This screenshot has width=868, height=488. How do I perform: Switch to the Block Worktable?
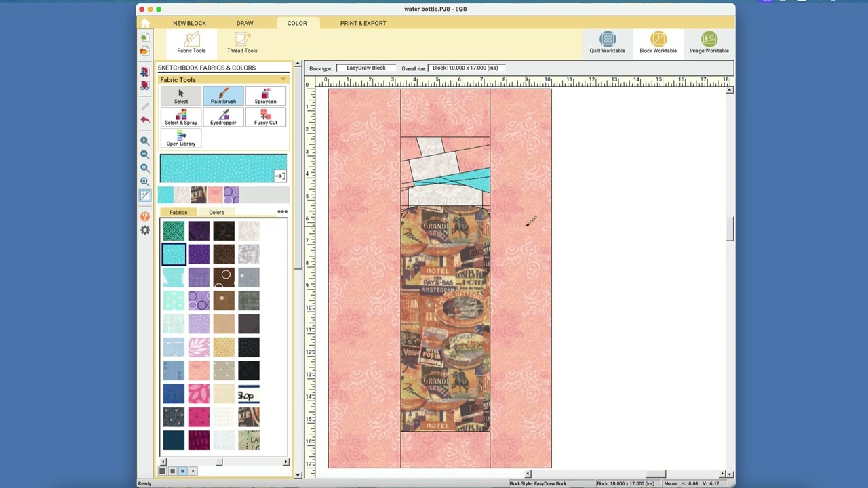(658, 43)
